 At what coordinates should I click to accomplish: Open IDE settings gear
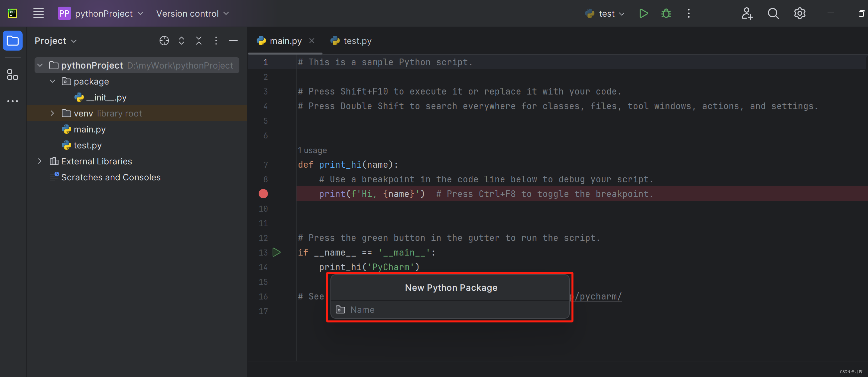pyautogui.click(x=799, y=14)
